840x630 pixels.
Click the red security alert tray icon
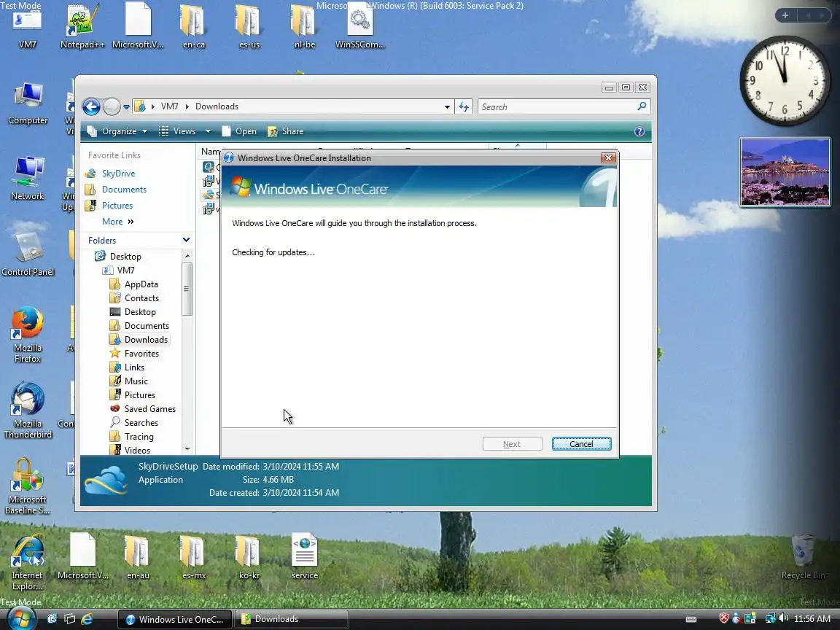pyautogui.click(x=724, y=618)
